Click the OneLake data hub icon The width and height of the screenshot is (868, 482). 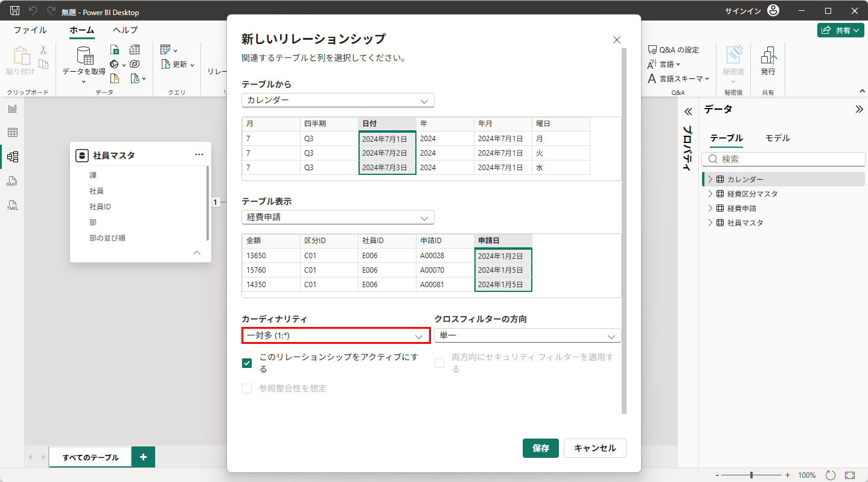tap(115, 64)
